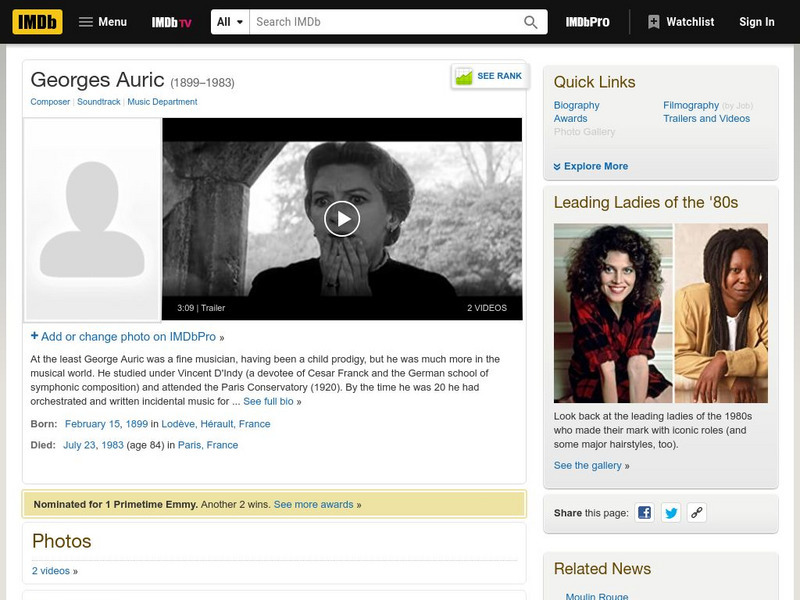This screenshot has height=600, width=800.
Task: Click the SEE RANK chart icon
Action: [462, 74]
